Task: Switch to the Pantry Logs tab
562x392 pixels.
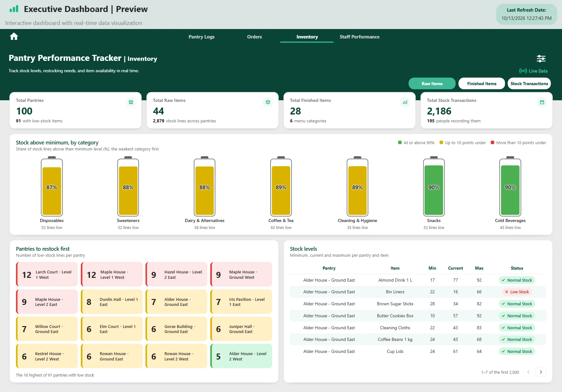Action: 201,37
